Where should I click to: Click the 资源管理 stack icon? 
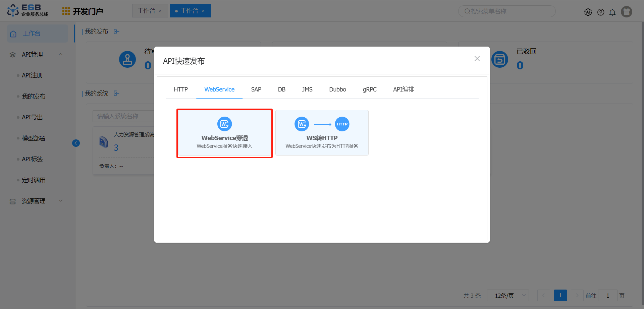pyautogui.click(x=13, y=201)
